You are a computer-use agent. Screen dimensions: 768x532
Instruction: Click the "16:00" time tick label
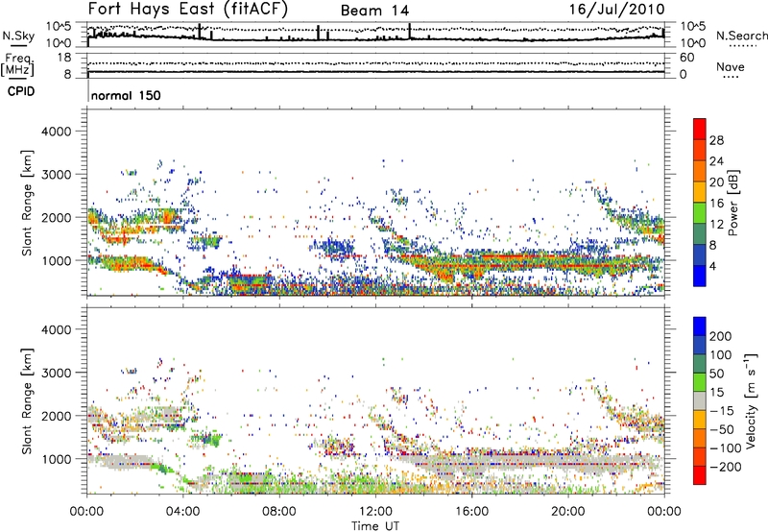471,512
